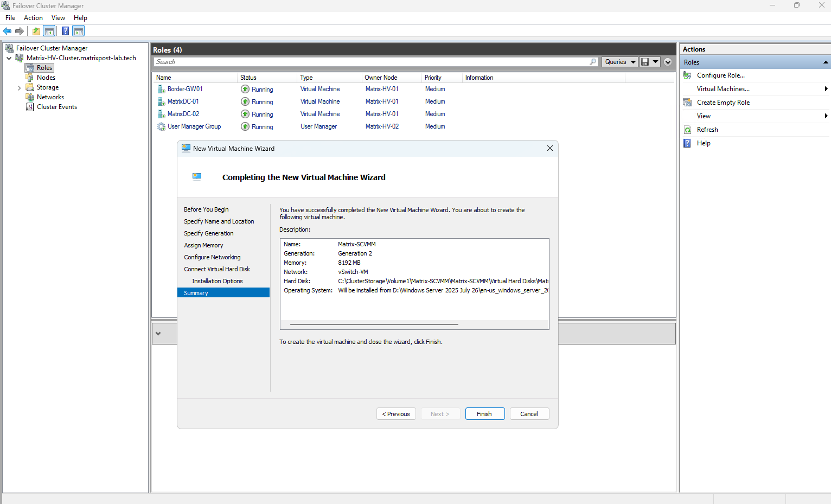
Task: Open the Virtual Machines submenu arrow
Action: tap(826, 89)
